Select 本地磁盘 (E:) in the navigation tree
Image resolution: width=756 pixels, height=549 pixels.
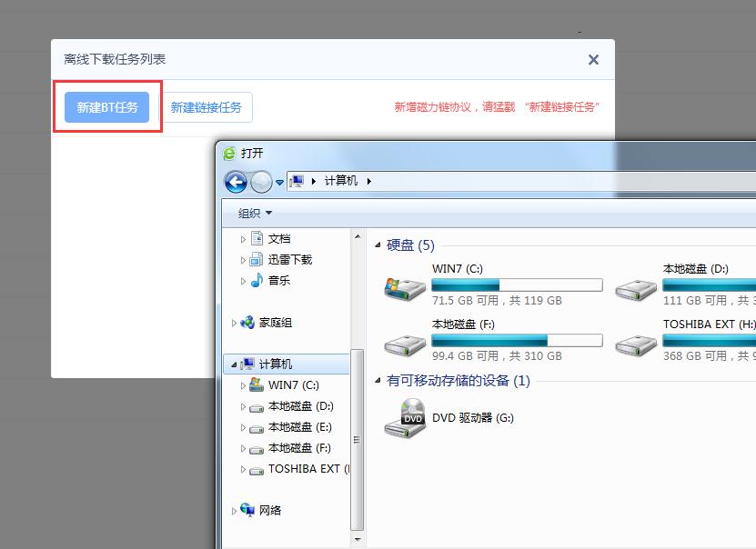tap(300, 427)
